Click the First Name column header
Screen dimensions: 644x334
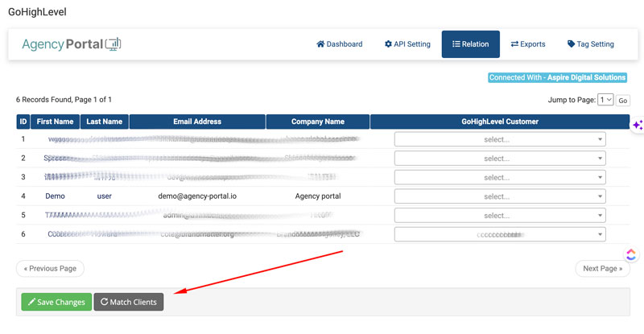[x=55, y=122]
